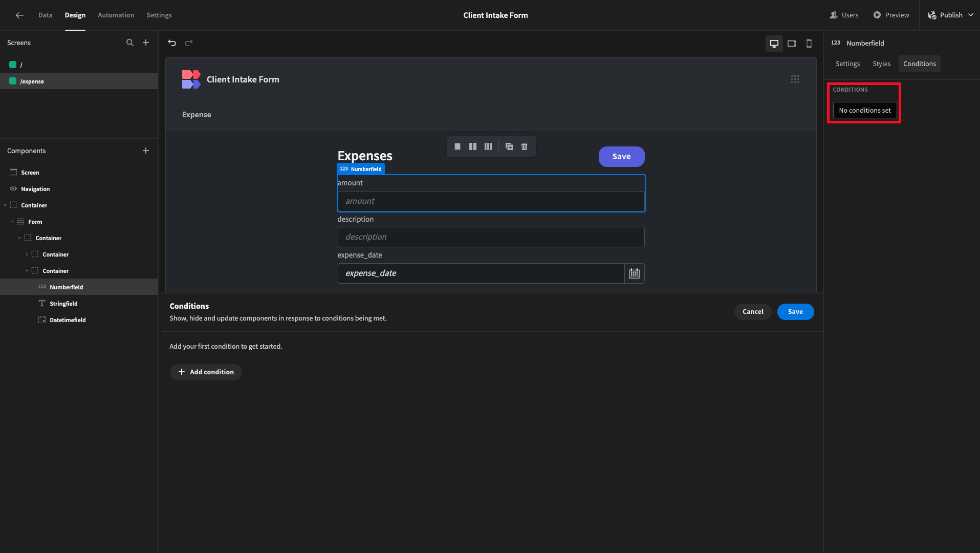Switch to desktop preview size

point(774,44)
